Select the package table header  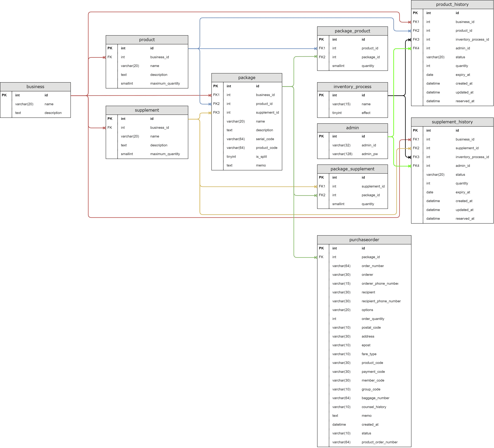[247, 78]
